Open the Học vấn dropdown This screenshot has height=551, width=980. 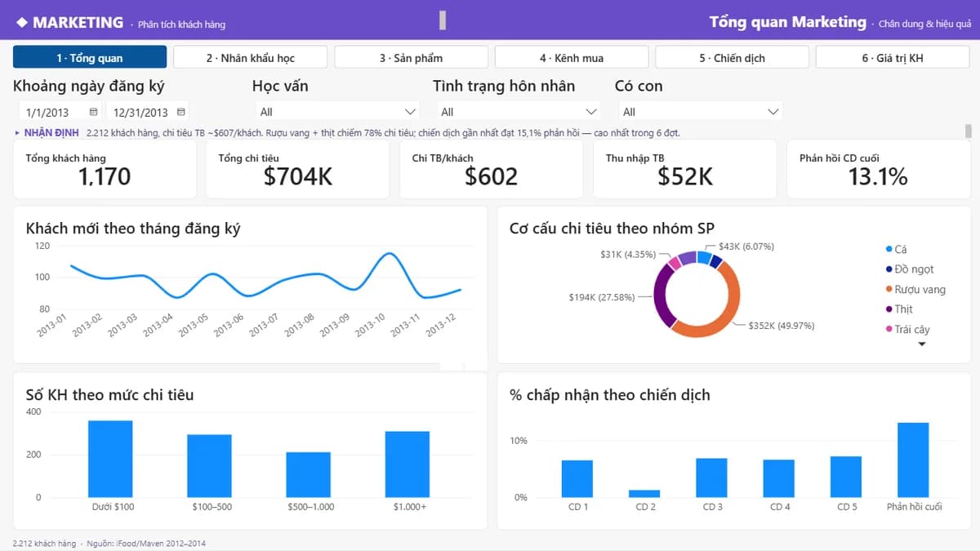336,112
